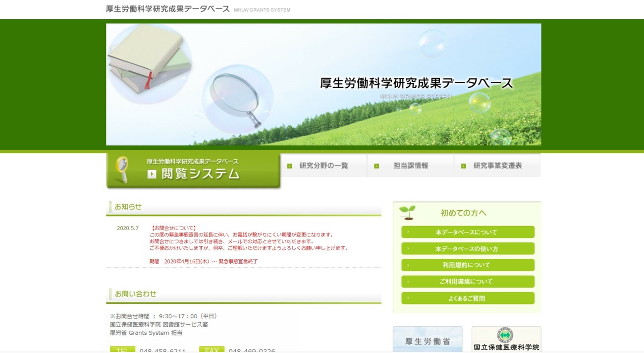
Task: Open よくあるご質問 link
Action: tap(468, 298)
